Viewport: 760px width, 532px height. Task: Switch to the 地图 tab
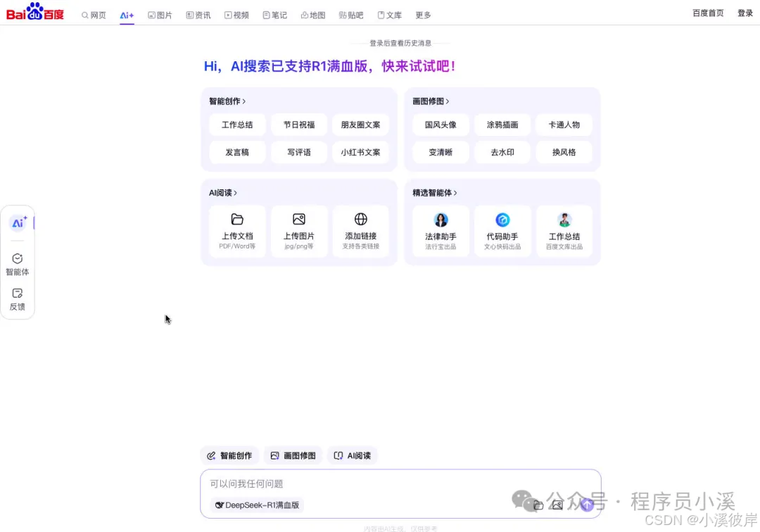(x=313, y=15)
